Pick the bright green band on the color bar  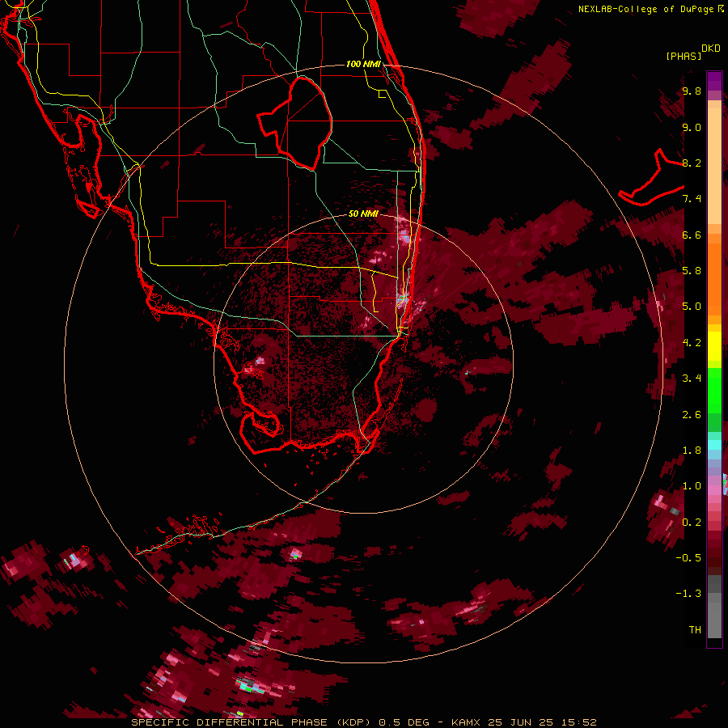(x=714, y=390)
